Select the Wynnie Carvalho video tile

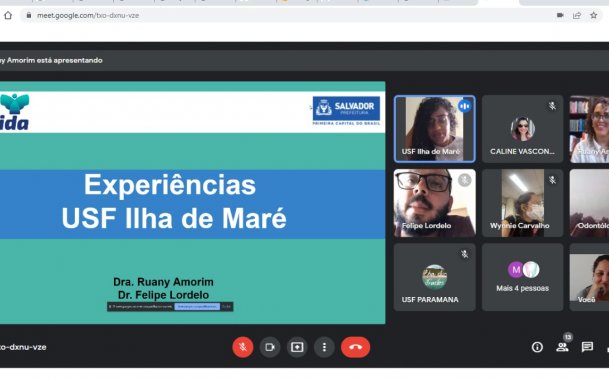(x=522, y=203)
